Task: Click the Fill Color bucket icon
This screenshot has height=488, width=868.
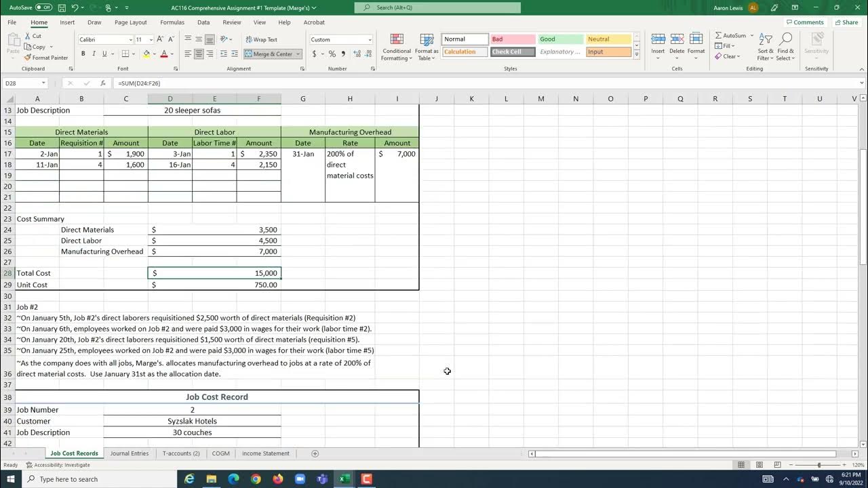Action: coord(146,54)
